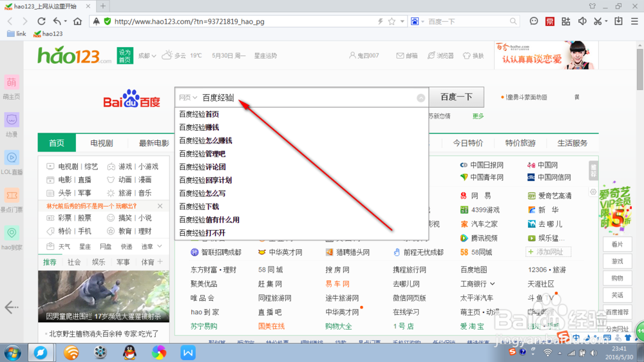Add news category with plus icon
Image resolution: width=644 pixels, height=362 pixels.
tap(160, 262)
